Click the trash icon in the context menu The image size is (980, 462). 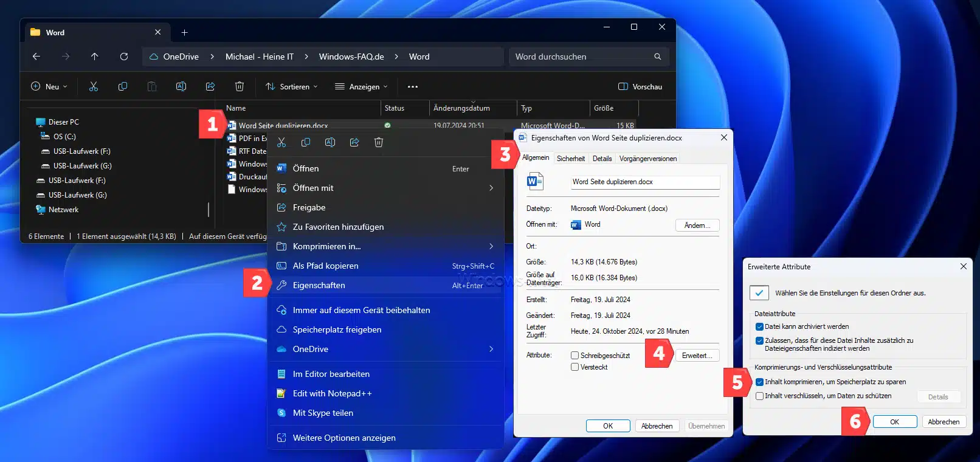click(379, 142)
